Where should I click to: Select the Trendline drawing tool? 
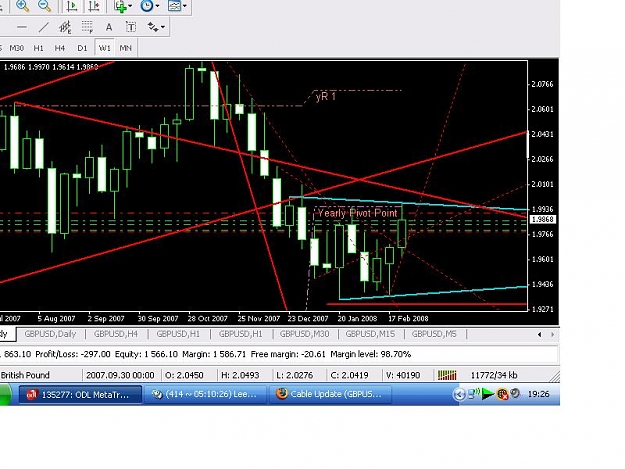click(43, 27)
